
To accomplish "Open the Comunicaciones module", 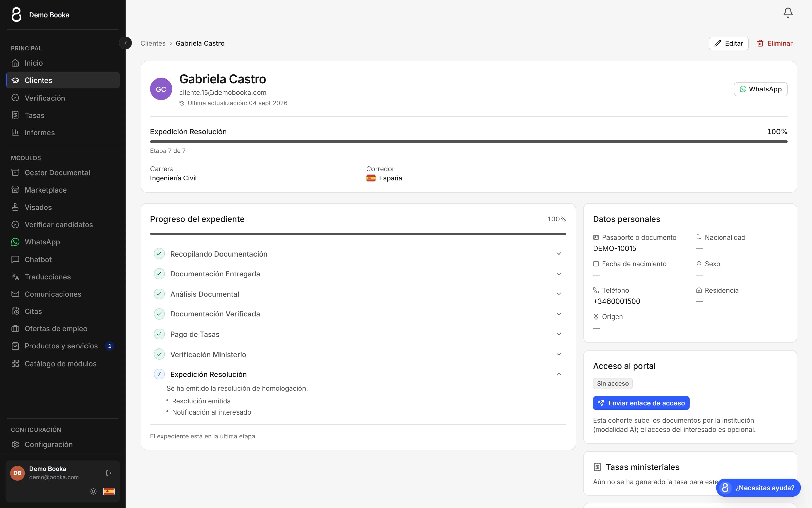I will [63, 294].
